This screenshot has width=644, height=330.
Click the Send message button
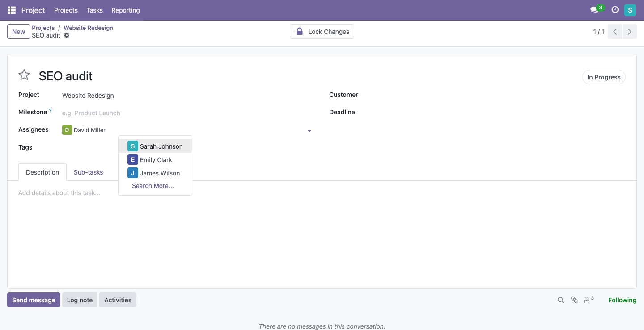click(x=34, y=300)
